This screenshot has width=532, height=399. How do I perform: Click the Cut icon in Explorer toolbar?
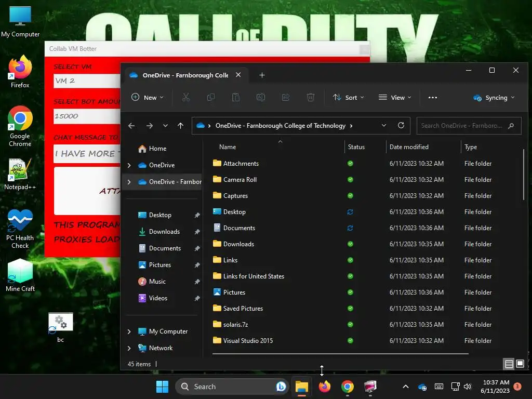tap(185, 97)
